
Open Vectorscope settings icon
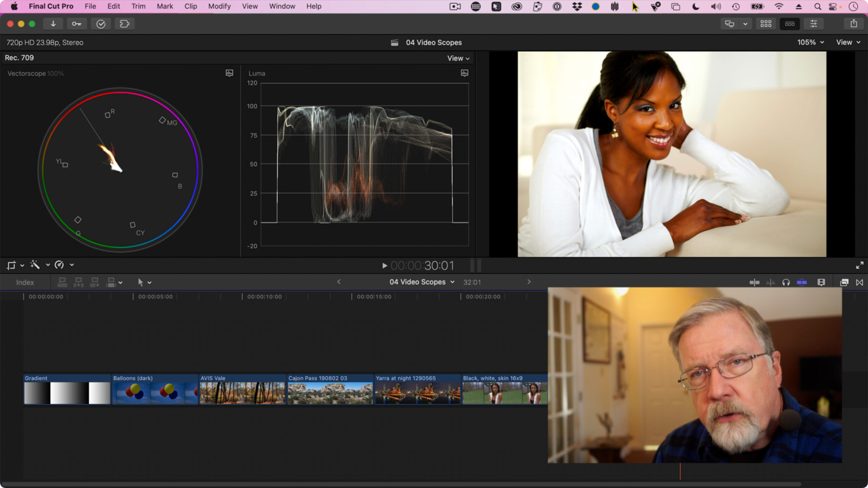tap(230, 73)
